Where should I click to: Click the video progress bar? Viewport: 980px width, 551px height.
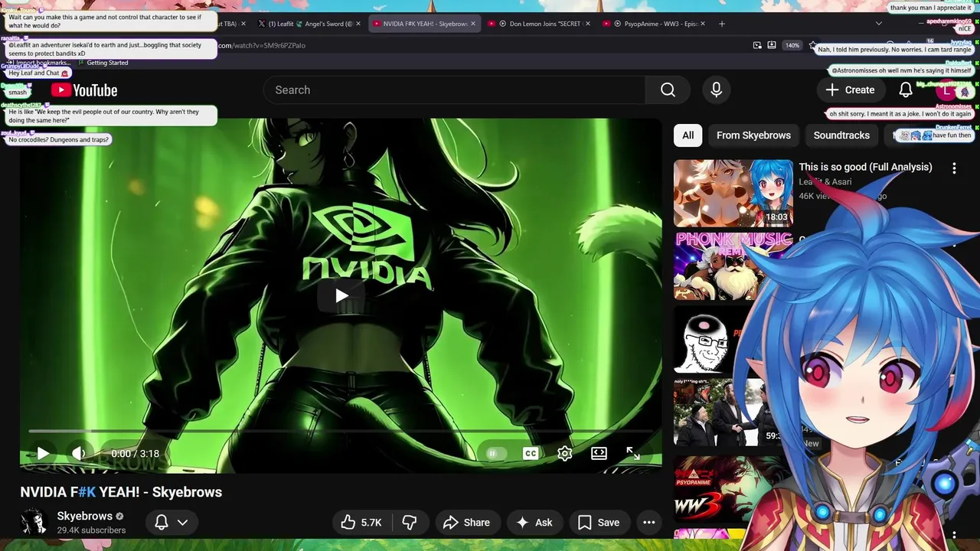341,432
